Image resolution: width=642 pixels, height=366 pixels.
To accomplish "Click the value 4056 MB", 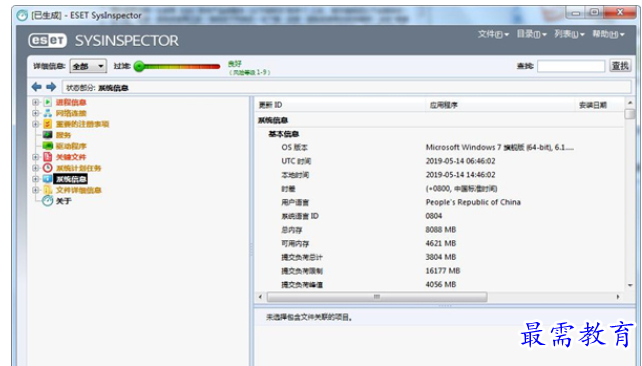I will (x=441, y=285).
